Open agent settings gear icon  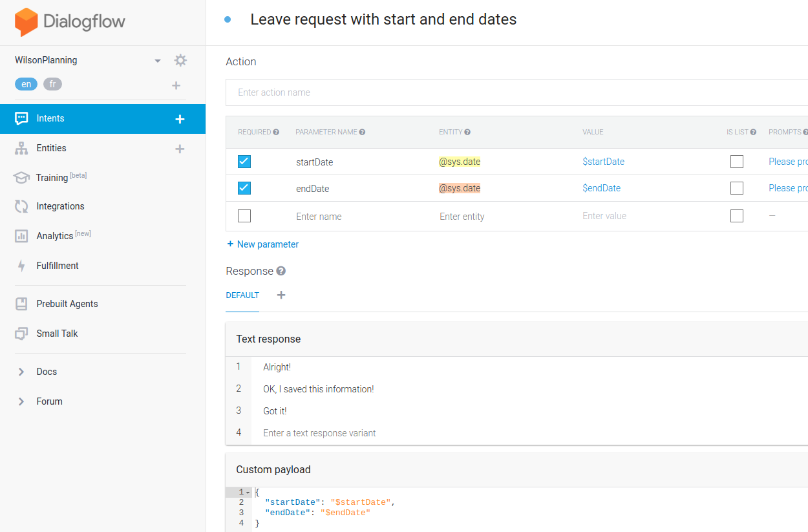coord(180,60)
